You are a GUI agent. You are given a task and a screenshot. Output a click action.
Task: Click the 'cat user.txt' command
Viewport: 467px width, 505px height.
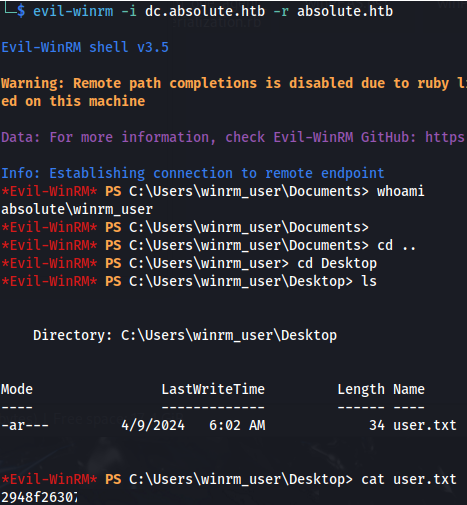tap(409, 479)
